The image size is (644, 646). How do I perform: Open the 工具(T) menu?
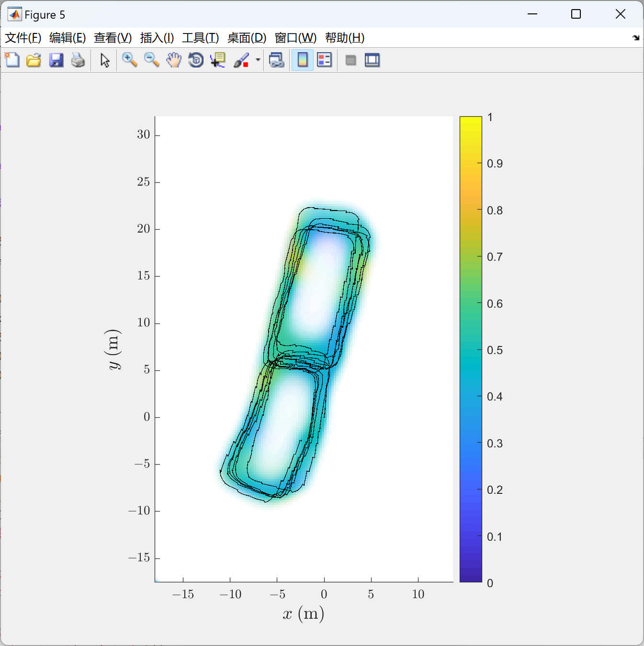201,38
